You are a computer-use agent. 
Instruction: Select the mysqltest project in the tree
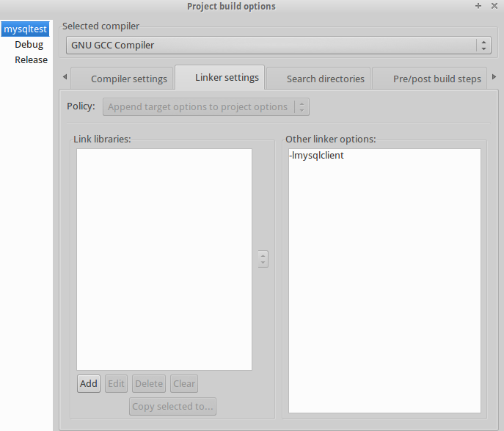coord(25,29)
